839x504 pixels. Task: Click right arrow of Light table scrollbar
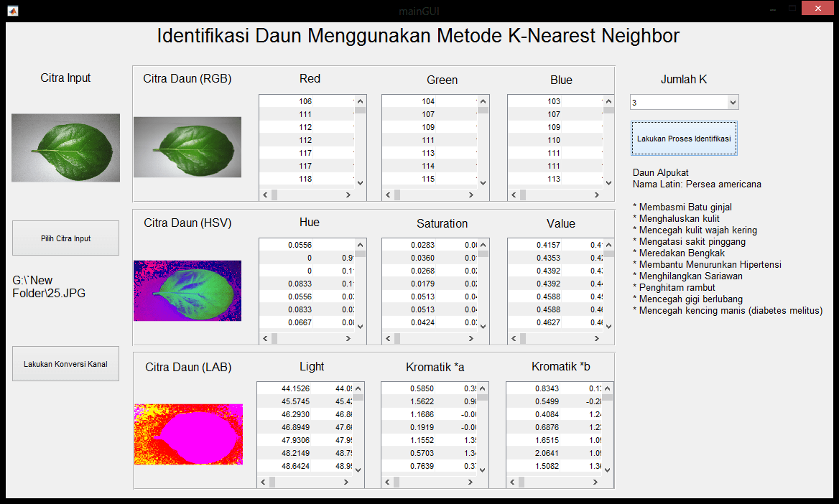pos(348,482)
